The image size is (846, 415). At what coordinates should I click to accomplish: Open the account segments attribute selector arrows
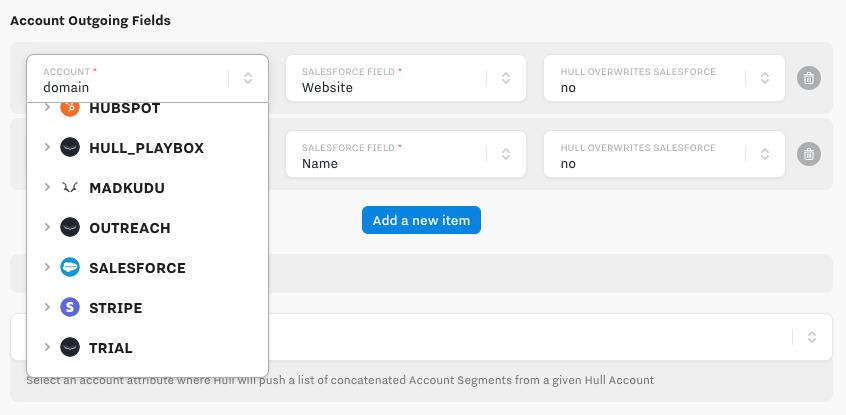(812, 337)
